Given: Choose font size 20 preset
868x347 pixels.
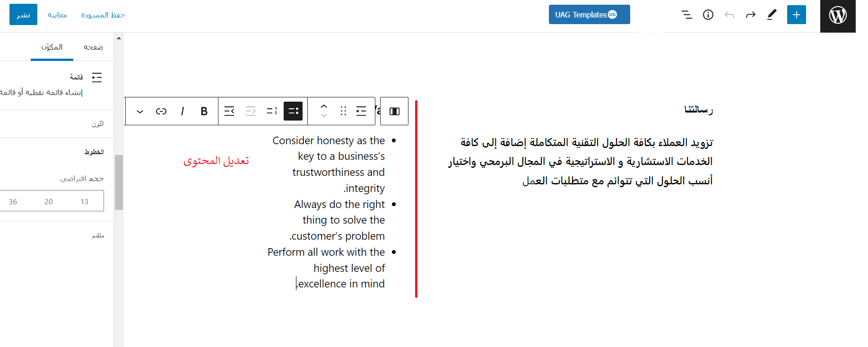Looking at the screenshot, I should click(x=49, y=201).
